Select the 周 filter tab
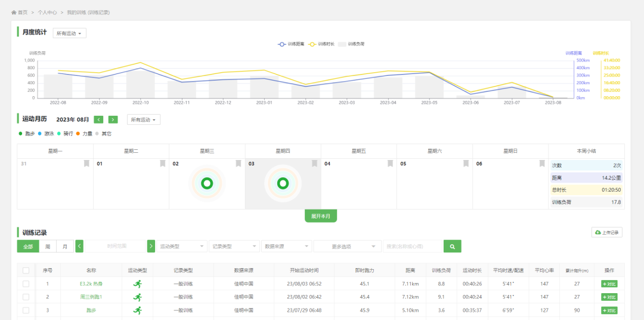 [x=48, y=247]
